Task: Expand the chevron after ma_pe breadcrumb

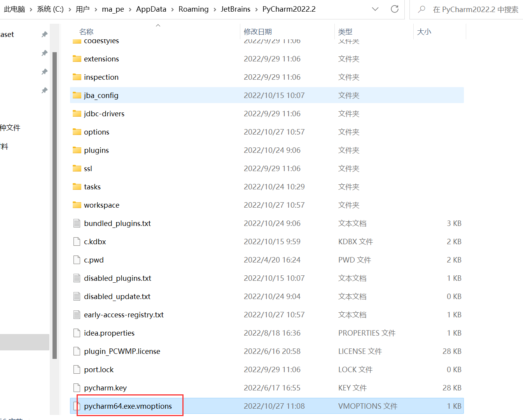Action: click(x=130, y=9)
